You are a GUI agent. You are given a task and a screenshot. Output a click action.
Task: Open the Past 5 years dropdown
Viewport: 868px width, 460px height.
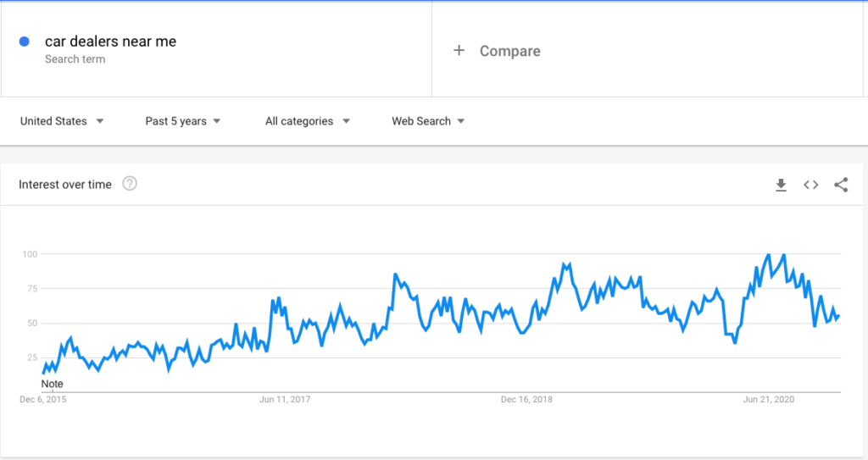coord(183,121)
